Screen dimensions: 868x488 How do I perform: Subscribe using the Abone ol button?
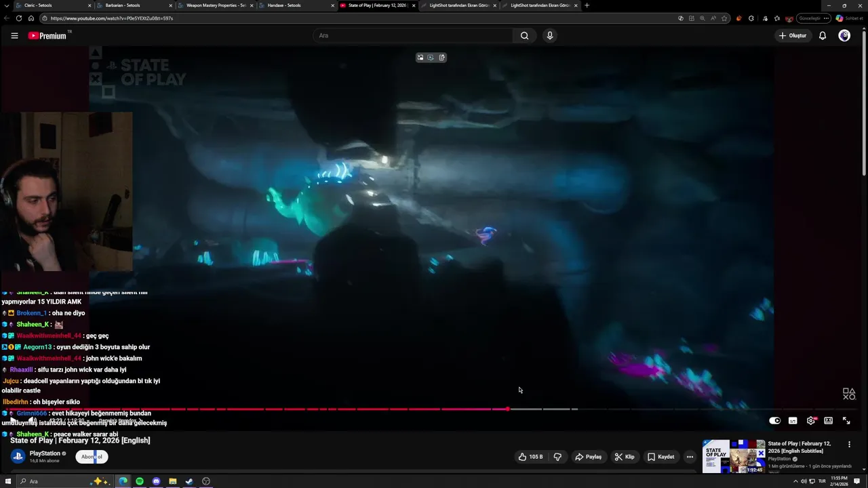(x=92, y=457)
